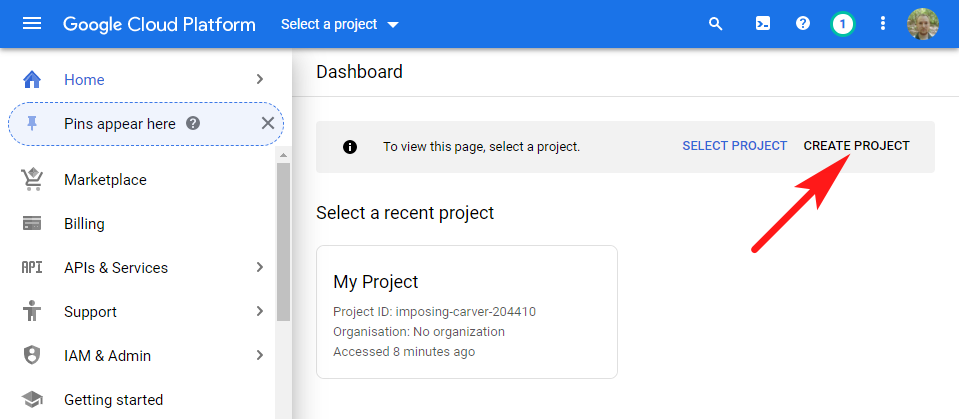
Task: Click the user account avatar
Action: pyautogui.click(x=922, y=24)
